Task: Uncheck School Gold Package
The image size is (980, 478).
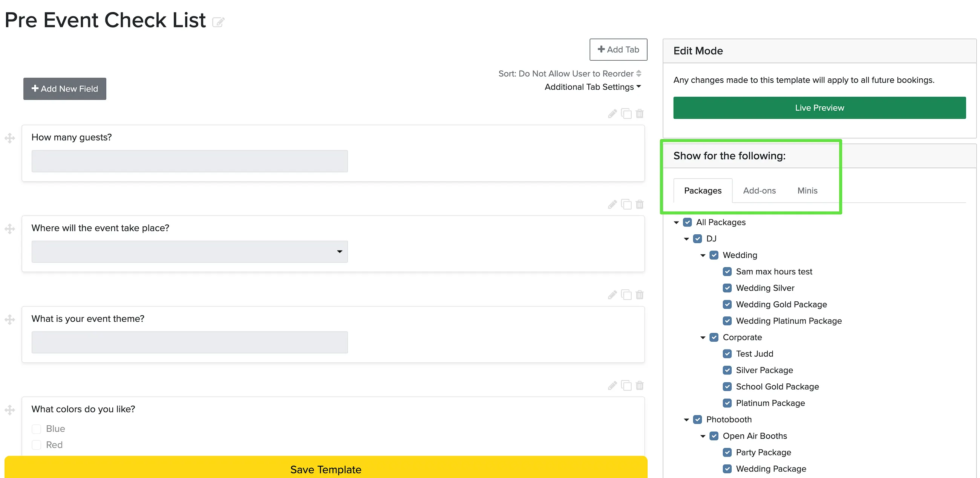Action: (727, 387)
